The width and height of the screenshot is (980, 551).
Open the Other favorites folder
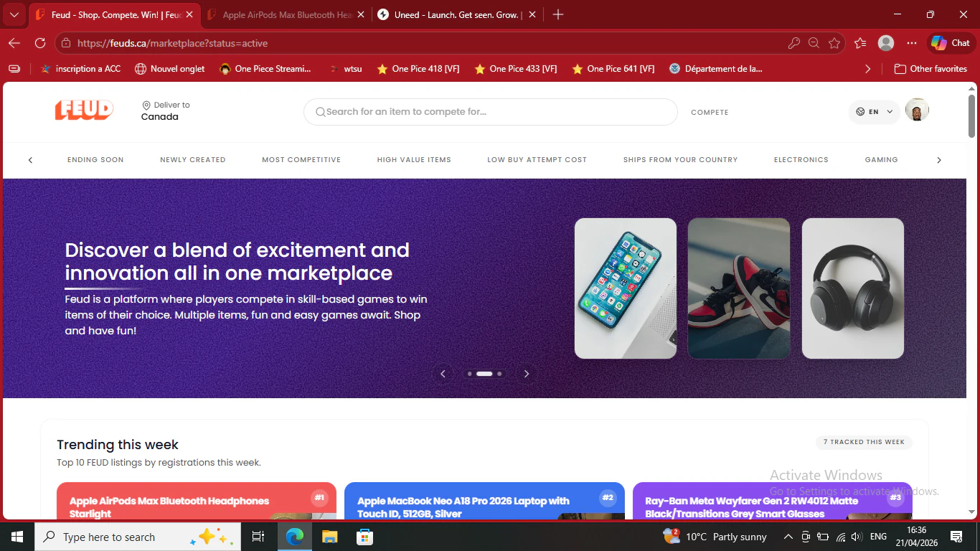pyautogui.click(x=930, y=69)
